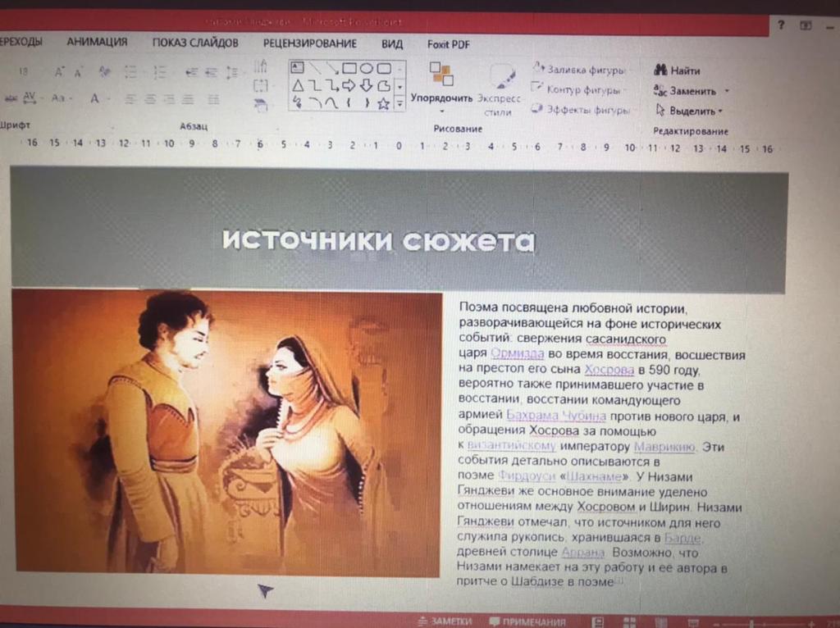Click the Шахнаме hyperlink
The width and height of the screenshot is (840, 628).
coord(594,476)
